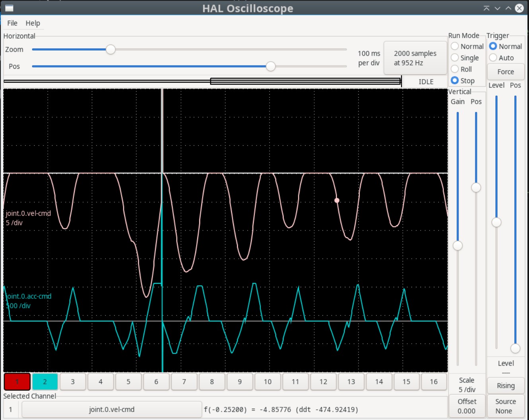Select channel 2 cyan button

tap(45, 381)
